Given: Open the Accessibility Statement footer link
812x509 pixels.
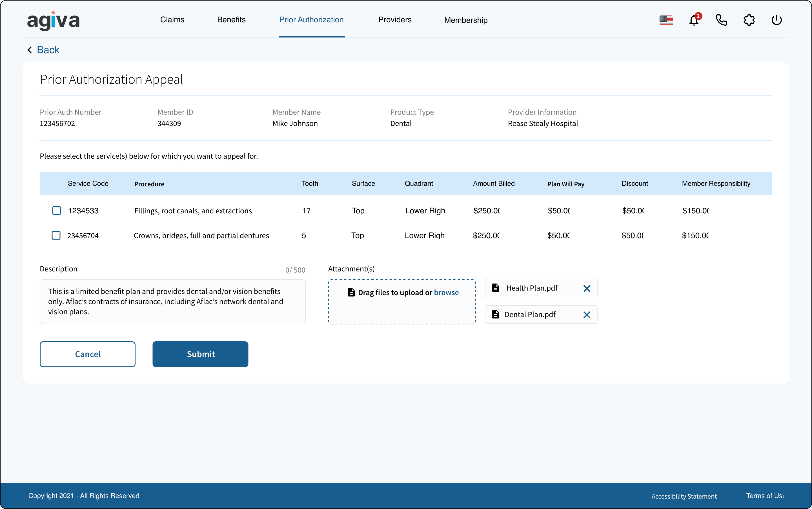Looking at the screenshot, I should pos(684,496).
